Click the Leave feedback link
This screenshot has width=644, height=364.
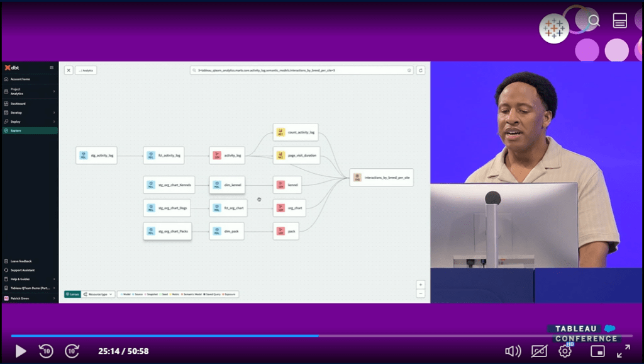point(25,261)
